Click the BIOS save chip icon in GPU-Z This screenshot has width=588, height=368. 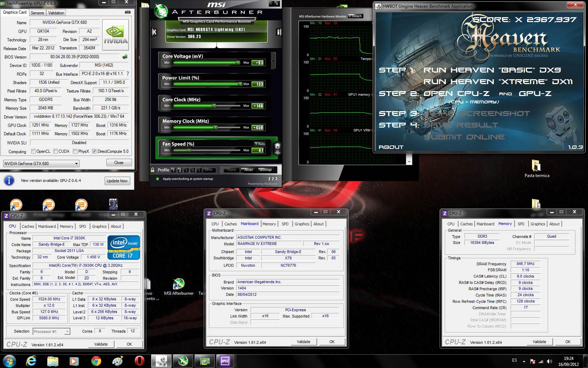tap(125, 57)
